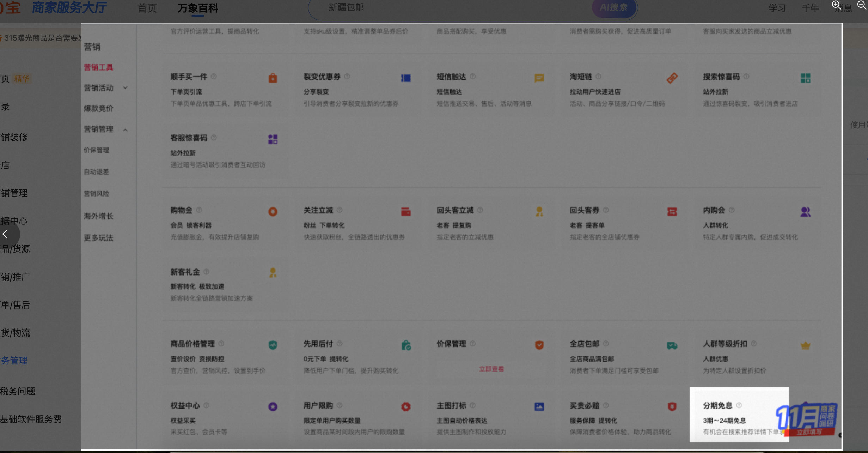Click the 新客礼金 title text
868x453 pixels.
[185, 272]
